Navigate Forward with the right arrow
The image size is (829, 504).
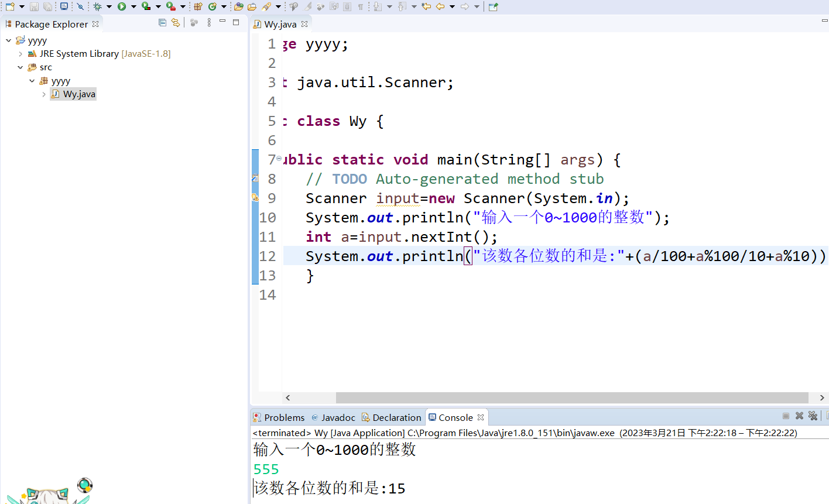[465, 6]
